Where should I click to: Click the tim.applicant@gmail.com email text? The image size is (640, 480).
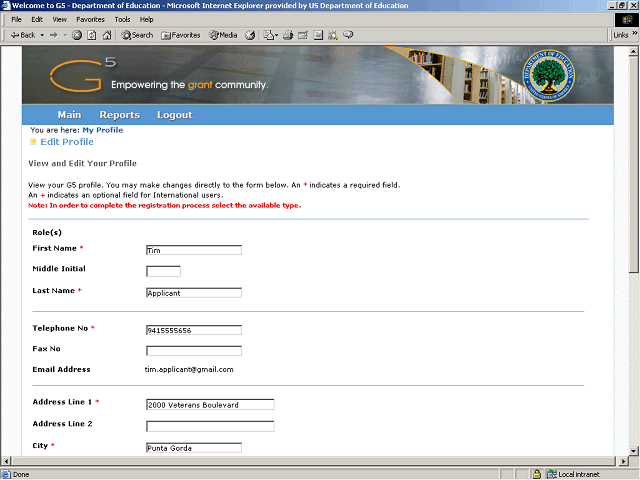click(189, 369)
